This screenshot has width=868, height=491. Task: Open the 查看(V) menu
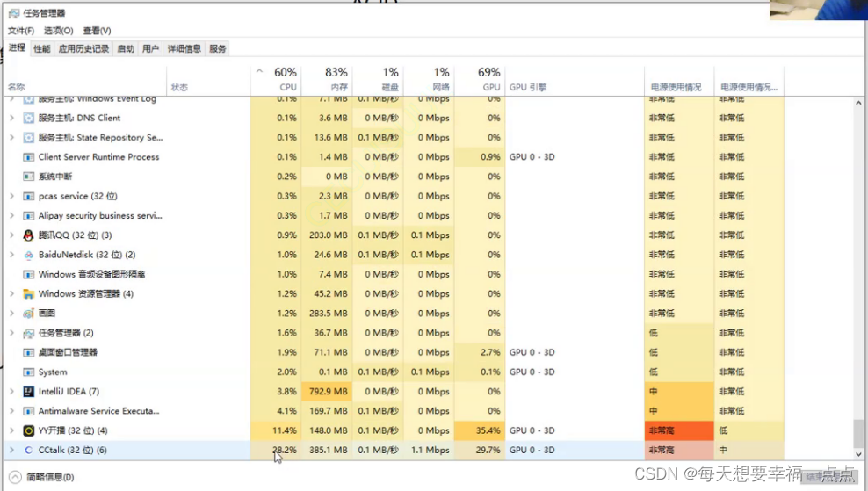97,31
